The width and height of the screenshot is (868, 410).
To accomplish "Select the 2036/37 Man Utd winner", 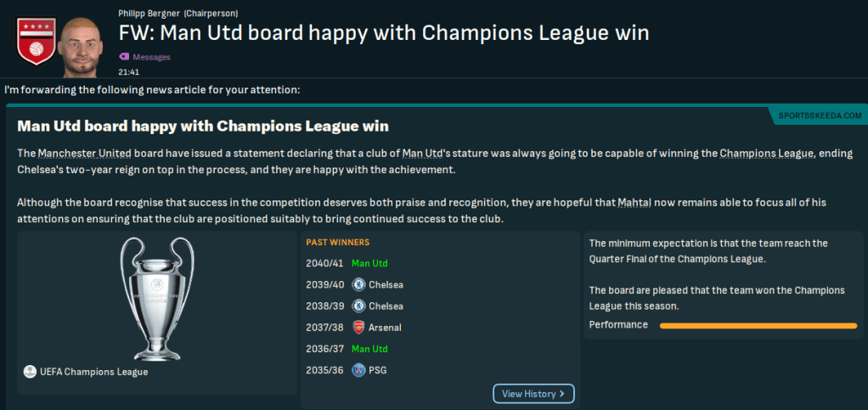I will 369,349.
